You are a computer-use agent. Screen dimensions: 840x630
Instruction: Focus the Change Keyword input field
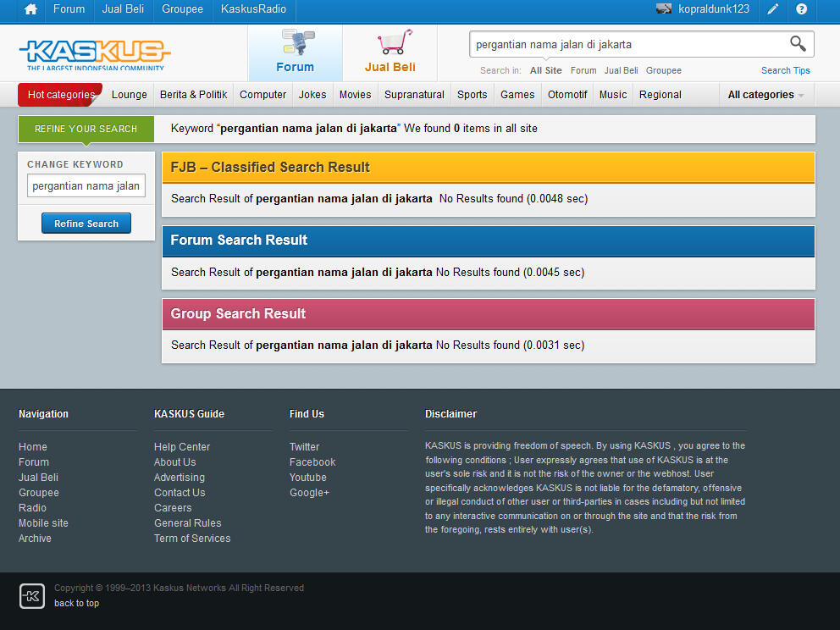86,186
